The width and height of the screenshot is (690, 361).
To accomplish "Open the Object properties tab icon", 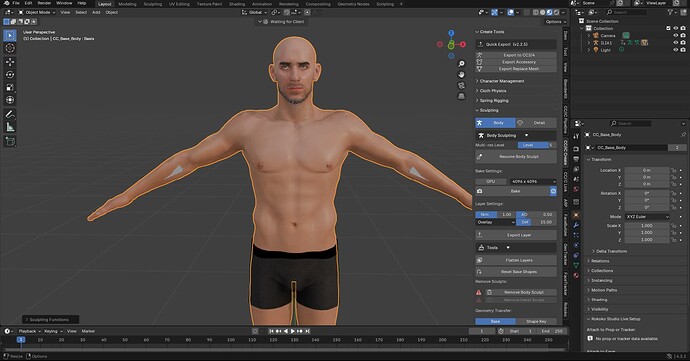I will [576, 215].
